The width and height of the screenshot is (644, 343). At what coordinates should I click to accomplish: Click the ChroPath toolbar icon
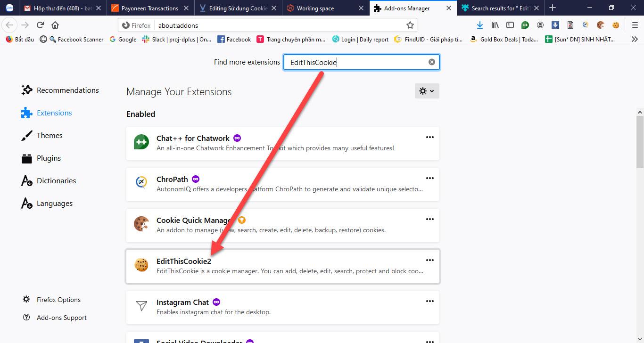[x=586, y=25]
